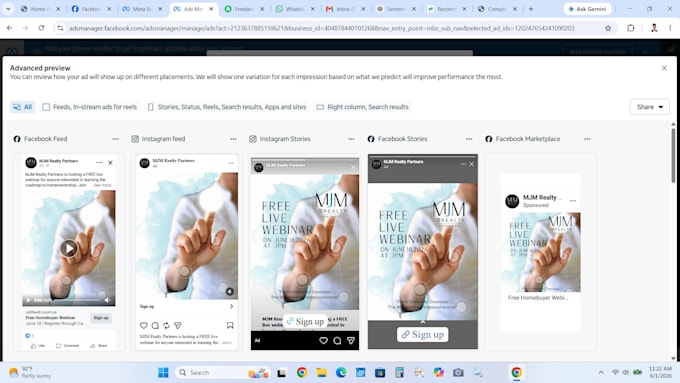Open the browser extensions menu
Viewport: 680px width, 383px height.
[631, 28]
